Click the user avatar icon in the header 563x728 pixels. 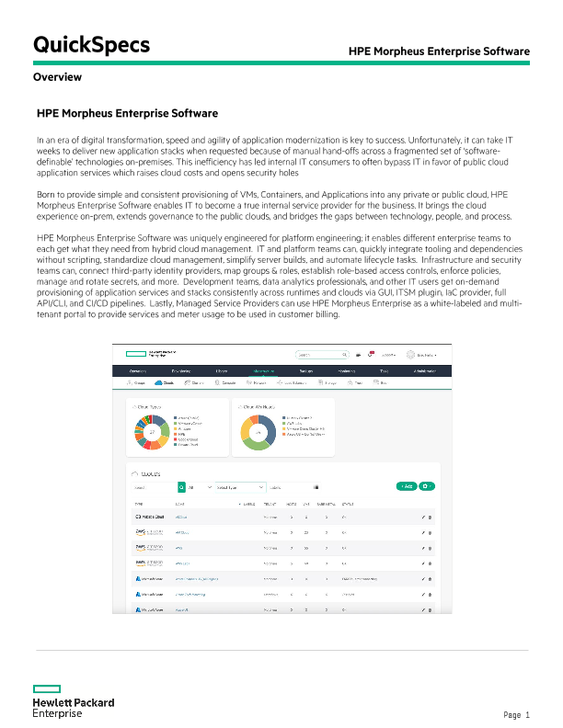click(x=410, y=355)
